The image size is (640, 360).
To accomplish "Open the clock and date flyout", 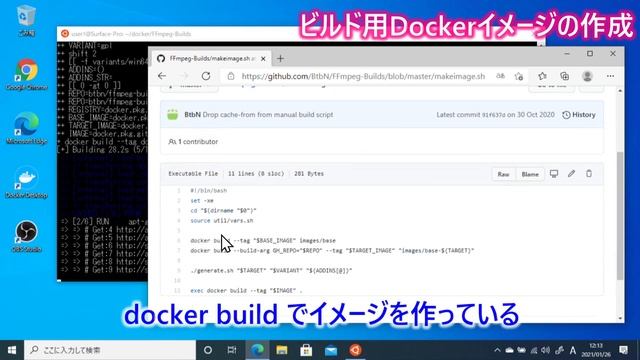I will coord(596,350).
